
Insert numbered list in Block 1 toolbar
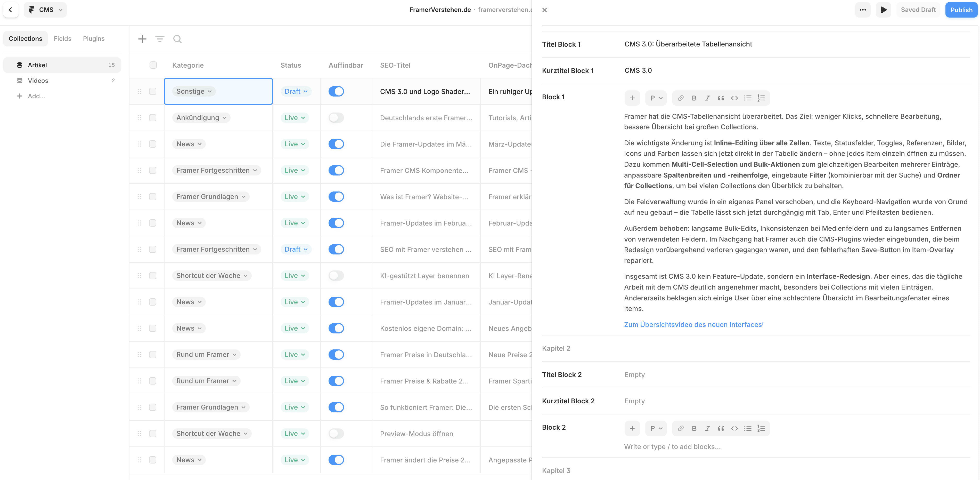[x=761, y=98]
